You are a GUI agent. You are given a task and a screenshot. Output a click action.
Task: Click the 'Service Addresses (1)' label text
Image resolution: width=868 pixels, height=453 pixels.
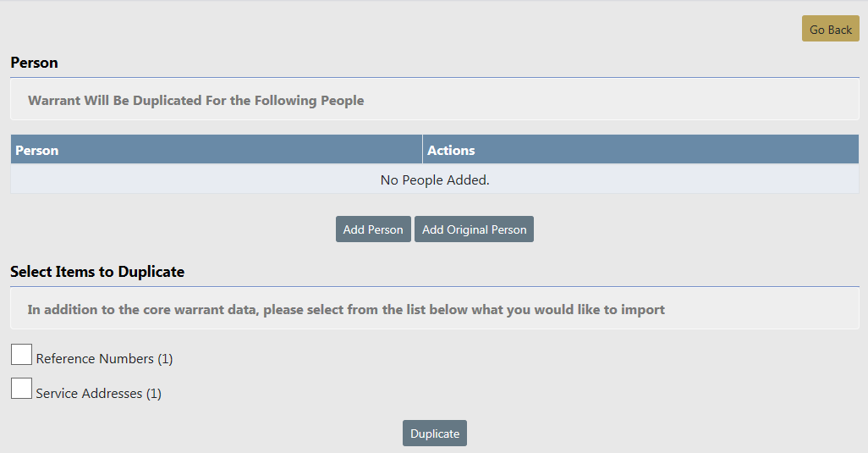point(89,394)
